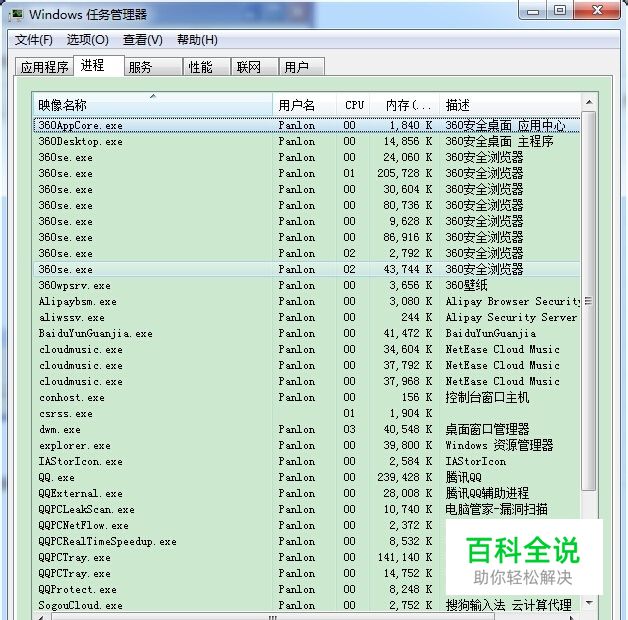Select the QQExternal.exe process
The image size is (628, 620).
pyautogui.click(x=306, y=493)
